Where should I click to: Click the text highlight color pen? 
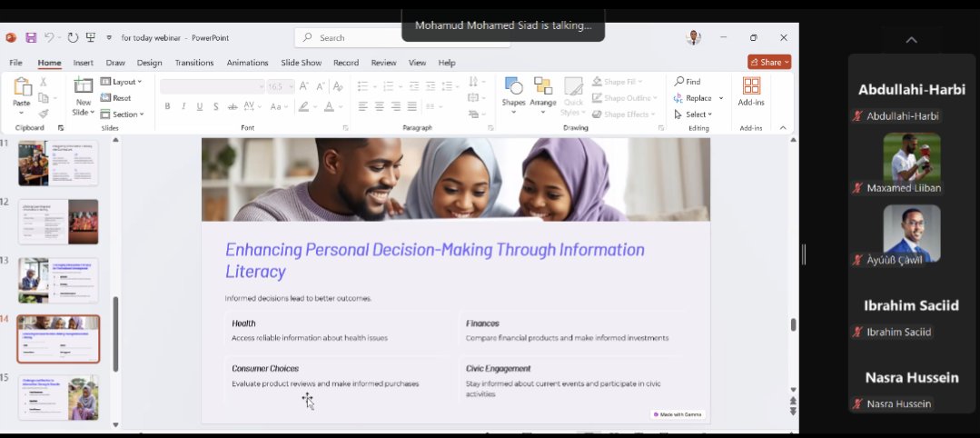tap(303, 107)
